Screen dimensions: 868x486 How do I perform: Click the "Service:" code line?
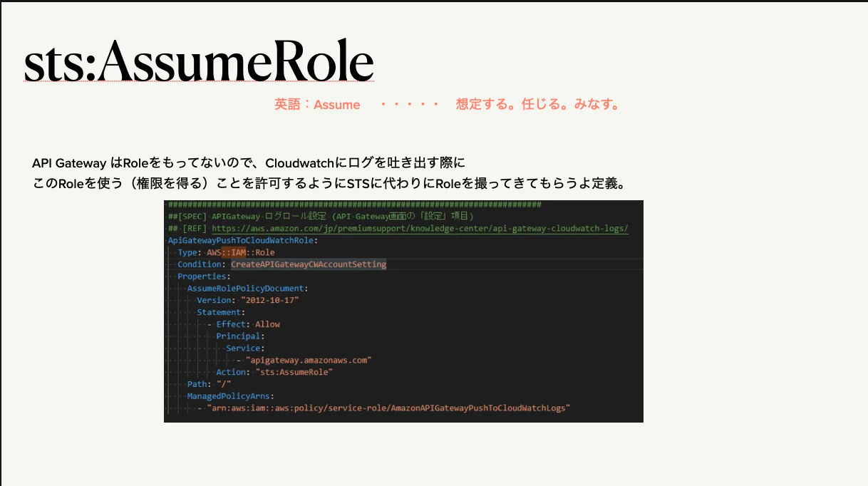[245, 348]
